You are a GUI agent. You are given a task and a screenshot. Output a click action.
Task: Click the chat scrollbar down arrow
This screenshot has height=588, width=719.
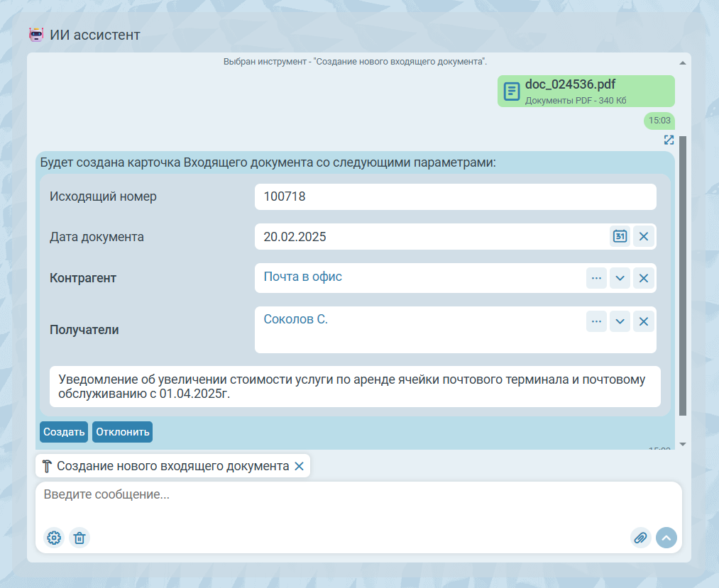(x=683, y=444)
